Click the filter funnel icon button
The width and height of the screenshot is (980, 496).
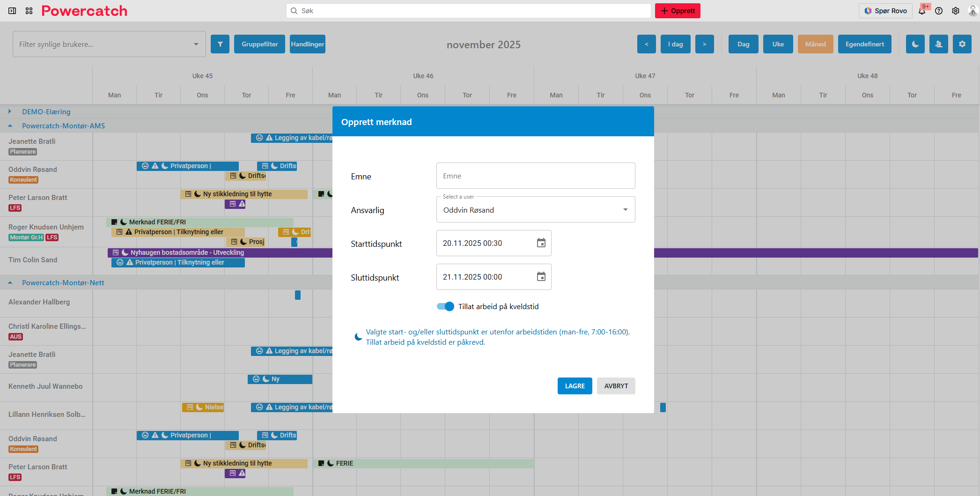point(220,44)
